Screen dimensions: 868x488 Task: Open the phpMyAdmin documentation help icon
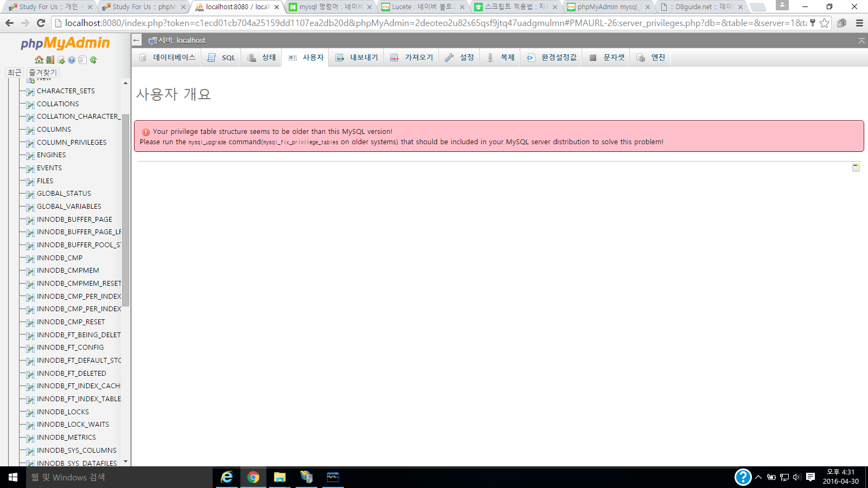click(72, 60)
